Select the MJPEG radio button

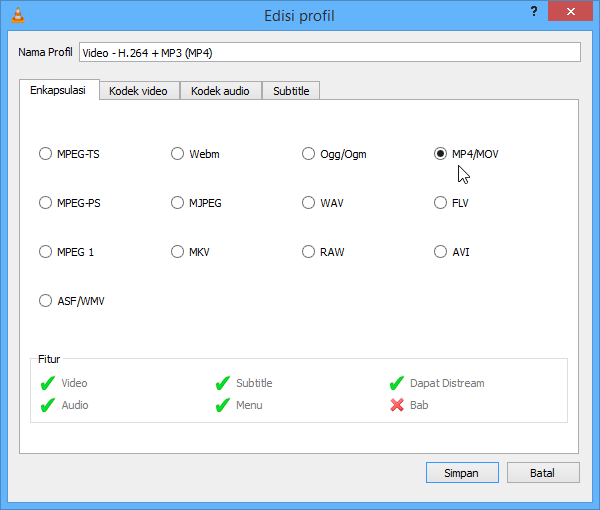click(177, 203)
